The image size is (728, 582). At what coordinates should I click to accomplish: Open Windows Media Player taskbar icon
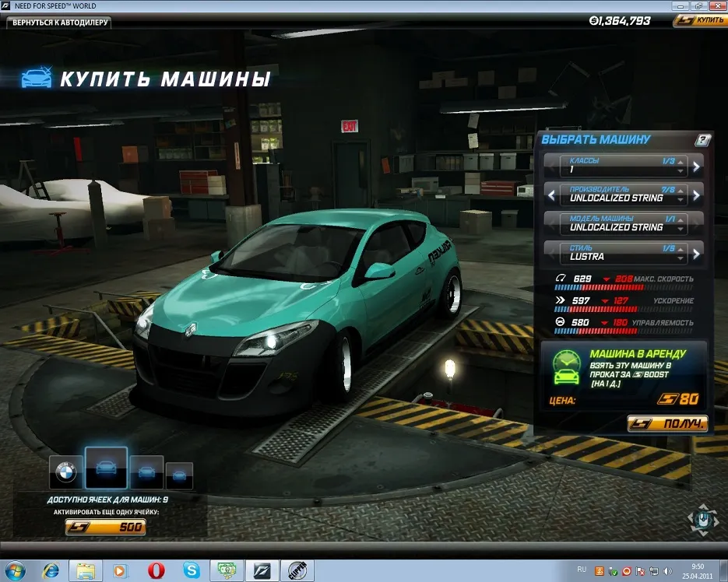tap(119, 570)
